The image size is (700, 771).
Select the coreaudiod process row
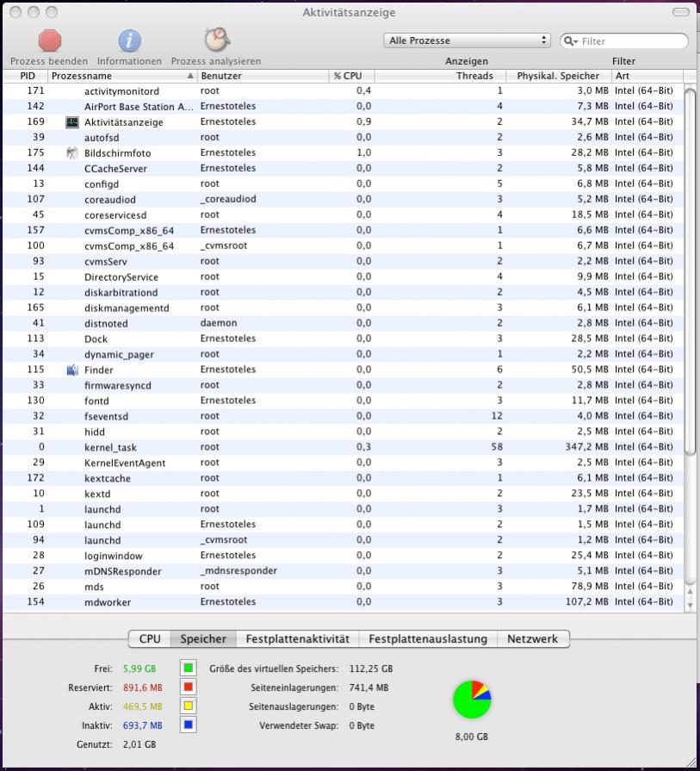(344, 199)
